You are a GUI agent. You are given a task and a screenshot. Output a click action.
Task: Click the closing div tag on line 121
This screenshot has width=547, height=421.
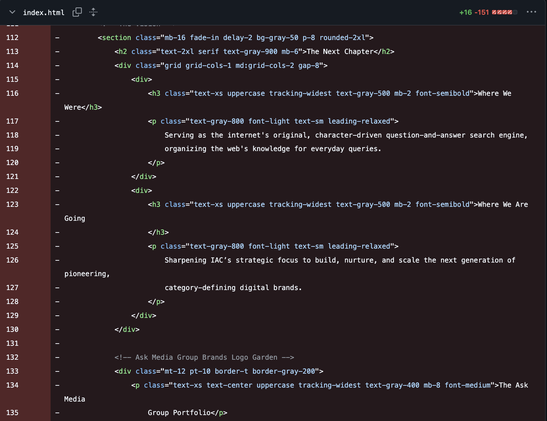pyautogui.click(x=143, y=176)
